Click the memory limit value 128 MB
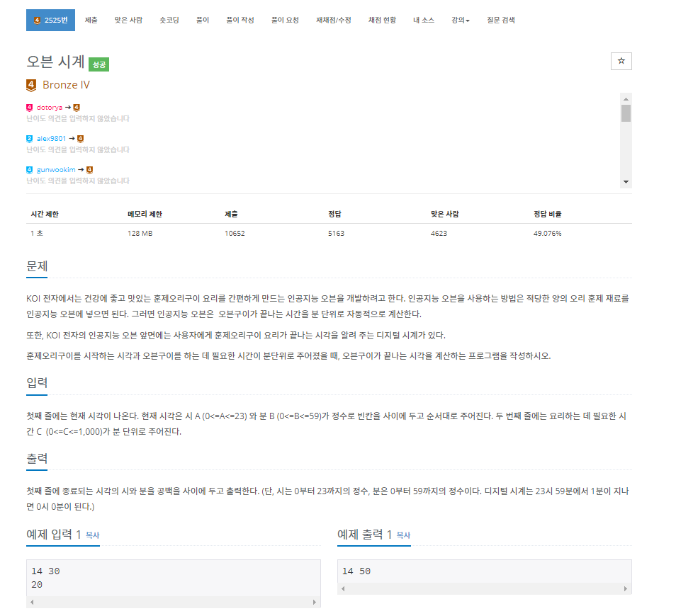 click(x=140, y=234)
